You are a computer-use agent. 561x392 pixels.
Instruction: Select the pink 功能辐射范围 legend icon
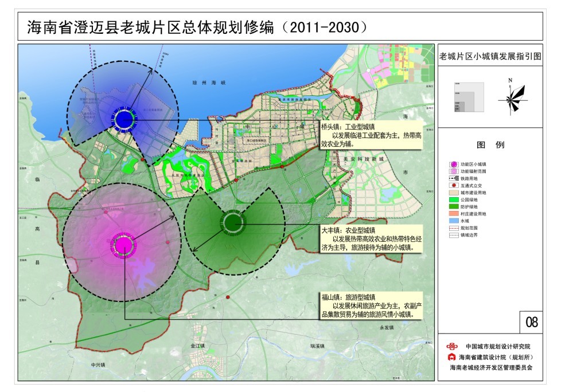[453, 171]
